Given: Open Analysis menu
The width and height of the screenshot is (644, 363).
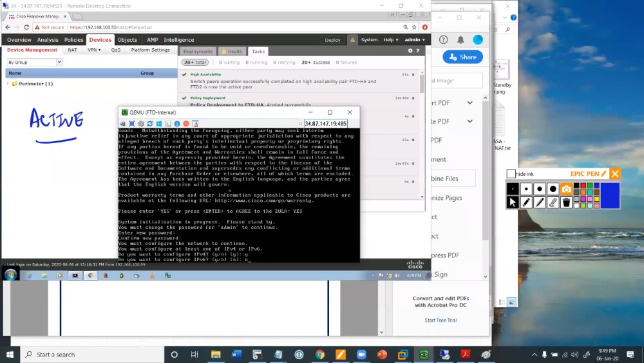Looking at the screenshot, I should click(x=48, y=40).
